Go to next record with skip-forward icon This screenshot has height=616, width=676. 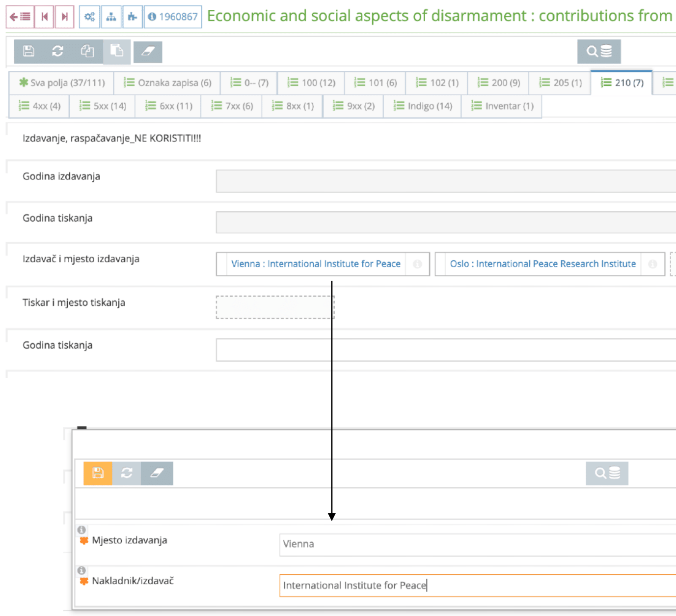coord(64,16)
